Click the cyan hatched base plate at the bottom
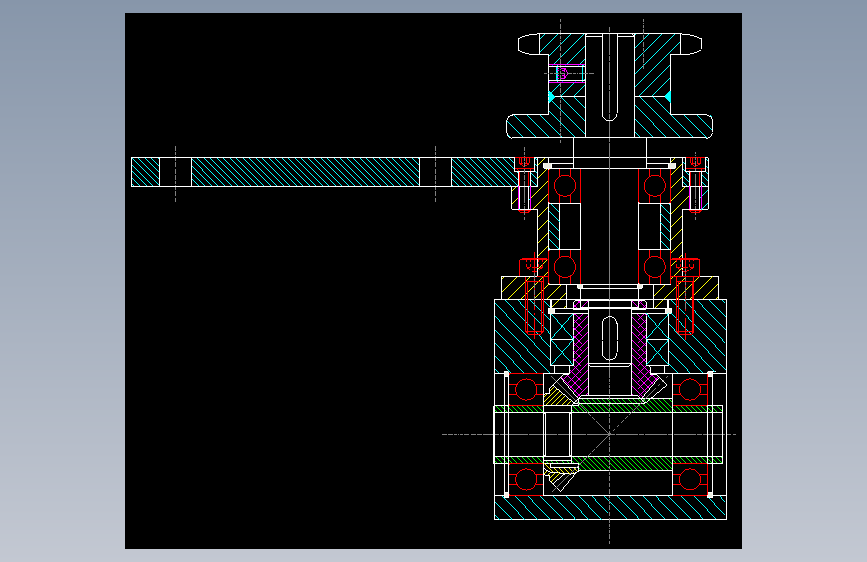Viewport: 867px width, 562px height. (610, 508)
